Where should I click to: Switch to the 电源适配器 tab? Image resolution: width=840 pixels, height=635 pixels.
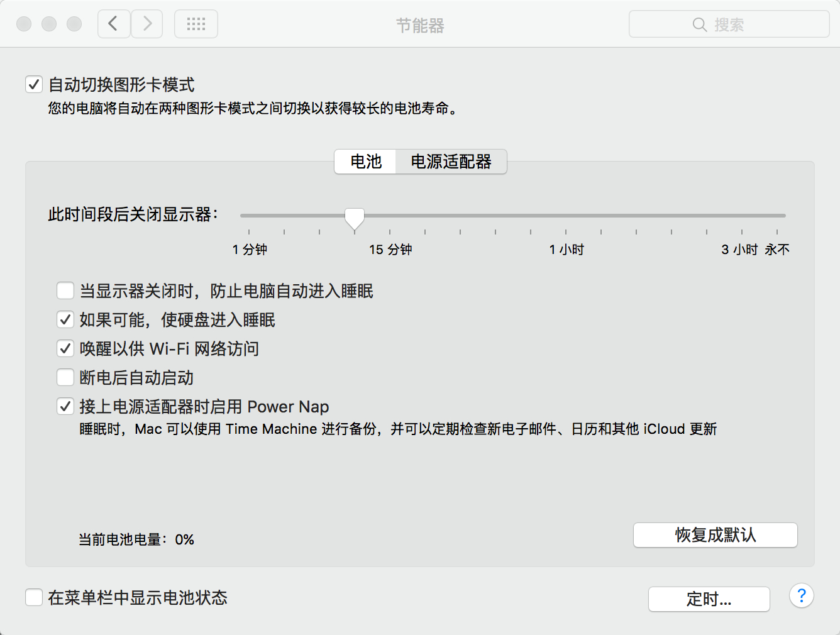point(451,162)
